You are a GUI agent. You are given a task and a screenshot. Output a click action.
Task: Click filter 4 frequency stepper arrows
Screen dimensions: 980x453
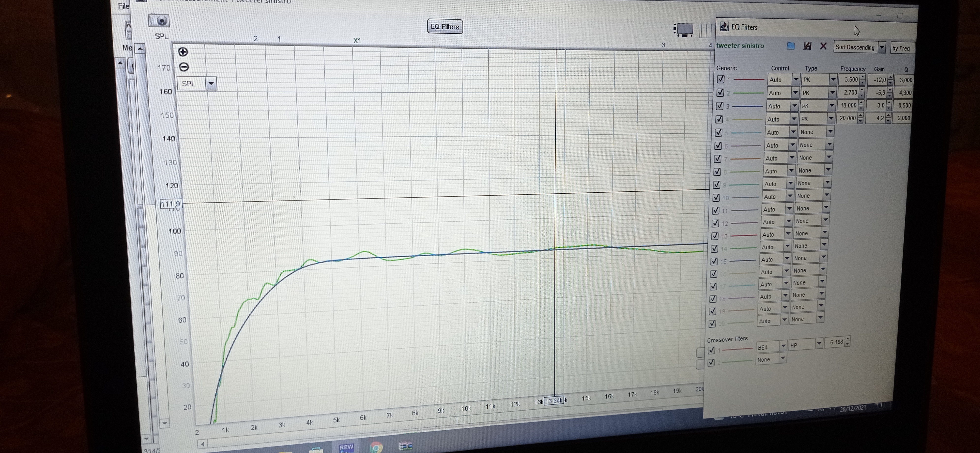click(860, 118)
